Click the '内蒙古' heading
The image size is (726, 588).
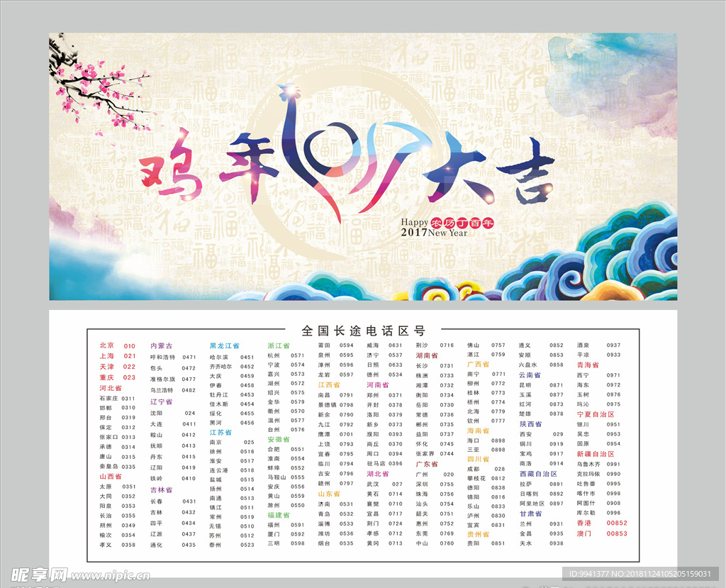pyautogui.click(x=162, y=345)
